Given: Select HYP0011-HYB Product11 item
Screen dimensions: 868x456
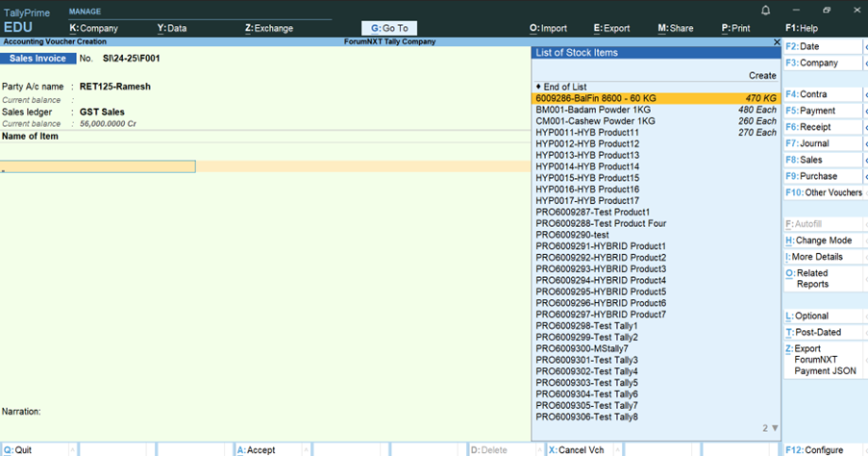Looking at the screenshot, I should coord(656,133).
